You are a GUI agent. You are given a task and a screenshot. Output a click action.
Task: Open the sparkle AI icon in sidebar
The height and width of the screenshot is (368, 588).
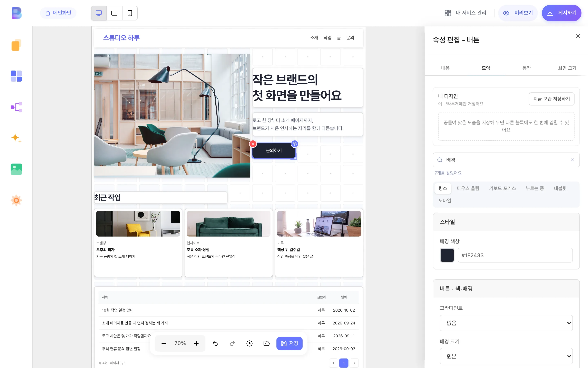16,138
